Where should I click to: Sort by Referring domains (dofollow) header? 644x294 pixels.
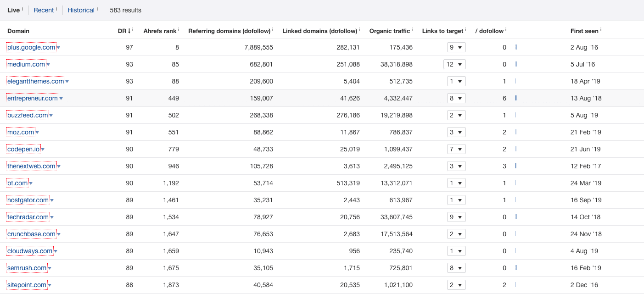(x=229, y=31)
